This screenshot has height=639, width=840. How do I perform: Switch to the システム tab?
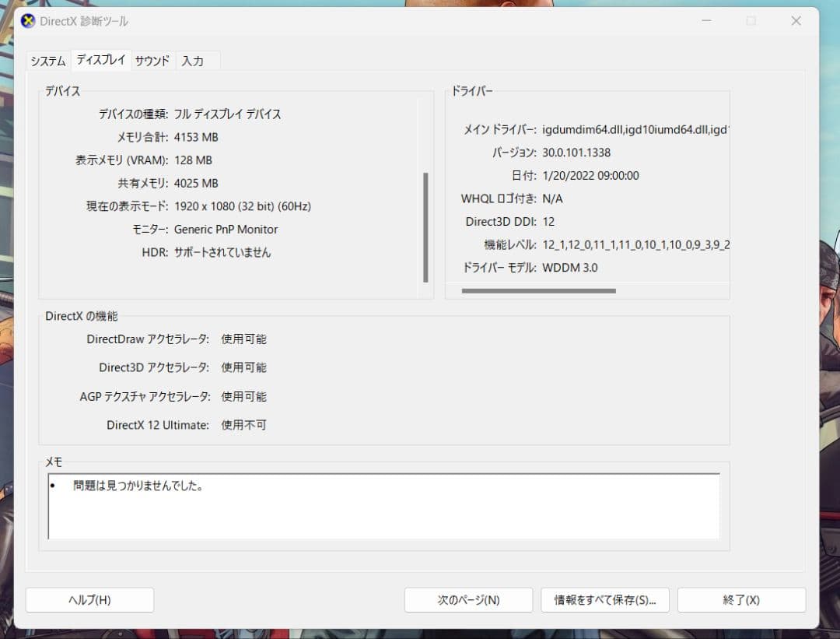tap(47, 59)
